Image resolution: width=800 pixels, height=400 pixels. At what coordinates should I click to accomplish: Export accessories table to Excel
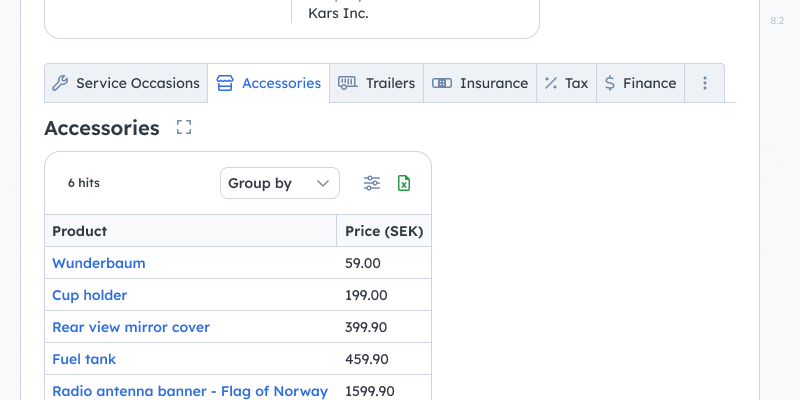point(404,183)
